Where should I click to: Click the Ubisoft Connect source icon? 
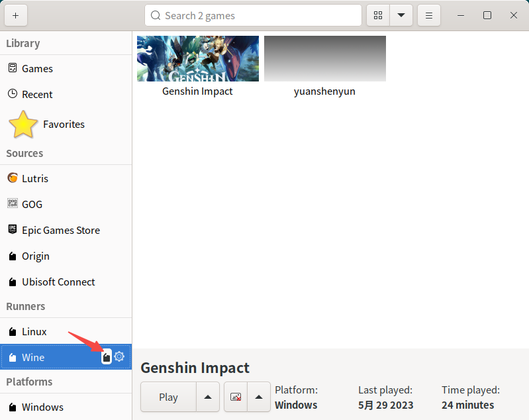click(13, 282)
